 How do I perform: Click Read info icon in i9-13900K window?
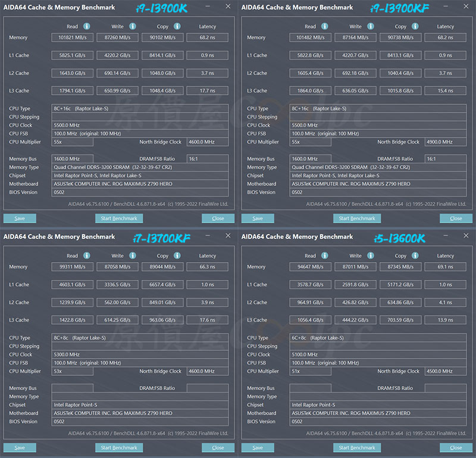87,26
